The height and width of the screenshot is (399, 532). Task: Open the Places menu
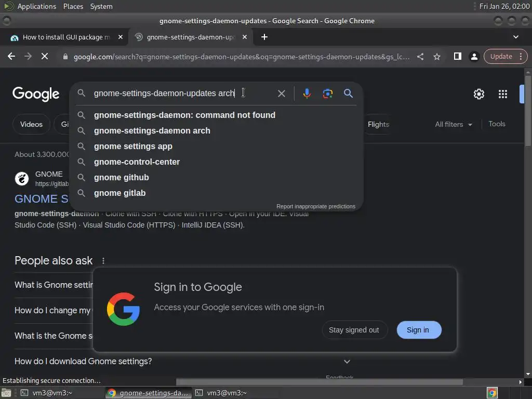pyautogui.click(x=73, y=6)
